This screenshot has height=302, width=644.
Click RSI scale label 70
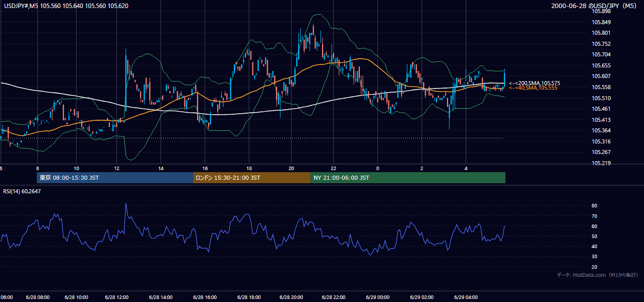pyautogui.click(x=595, y=216)
